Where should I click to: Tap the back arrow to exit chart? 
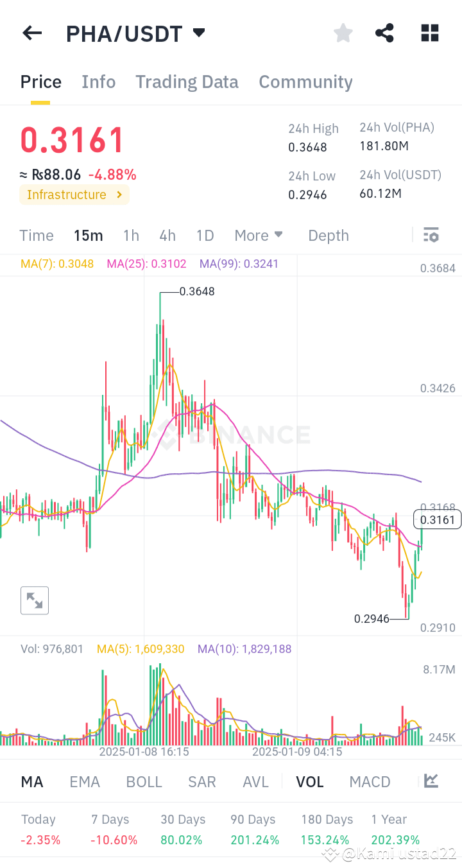pos(31,33)
